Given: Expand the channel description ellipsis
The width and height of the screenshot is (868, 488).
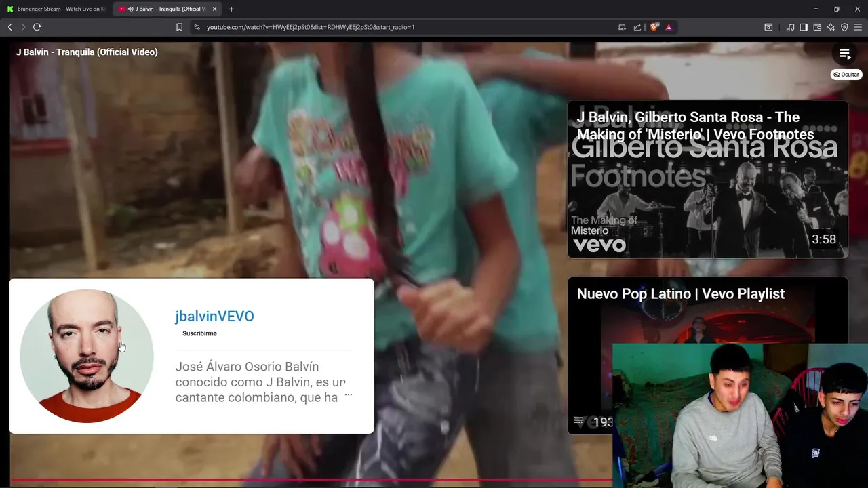Looking at the screenshot, I should click(x=349, y=395).
